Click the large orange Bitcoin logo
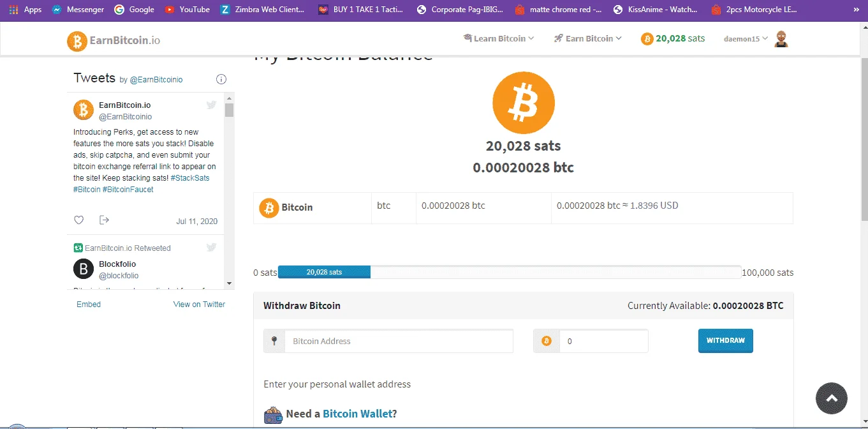Screen dimensions: 868x429 524,103
